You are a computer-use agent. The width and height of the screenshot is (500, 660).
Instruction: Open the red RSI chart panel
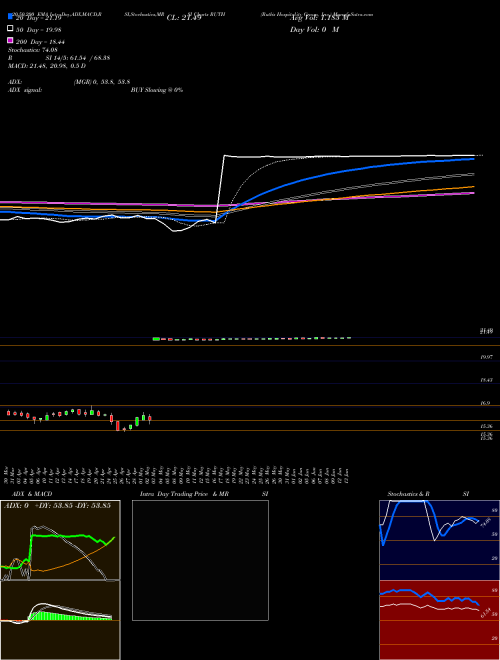coord(439,620)
